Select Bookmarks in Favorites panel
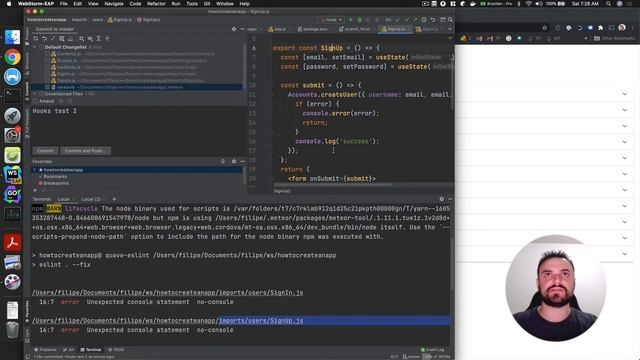 point(55,176)
